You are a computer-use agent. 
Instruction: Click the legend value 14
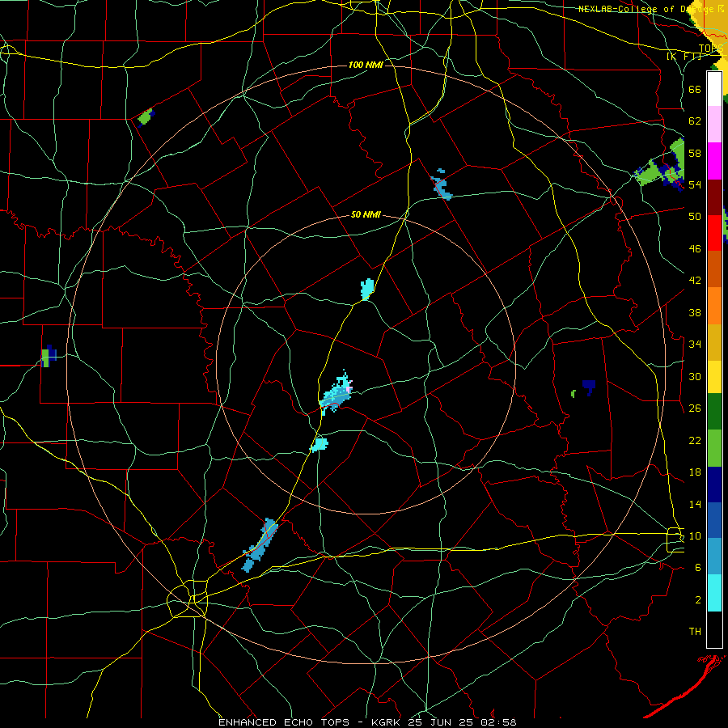pyautogui.click(x=695, y=504)
